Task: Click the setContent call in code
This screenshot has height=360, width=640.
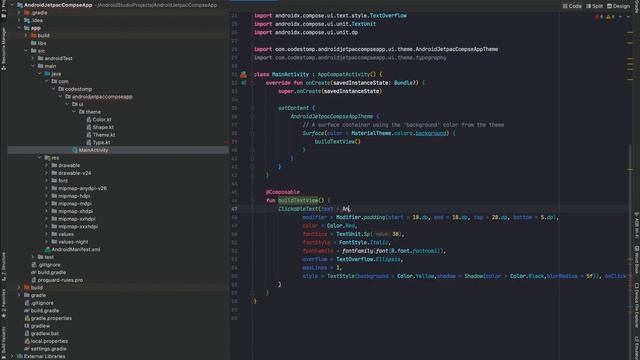Action: point(293,108)
